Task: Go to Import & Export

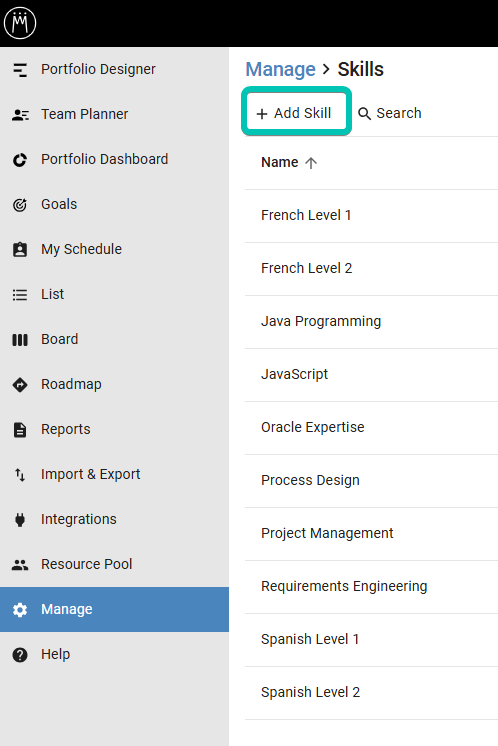Action: coord(114,474)
